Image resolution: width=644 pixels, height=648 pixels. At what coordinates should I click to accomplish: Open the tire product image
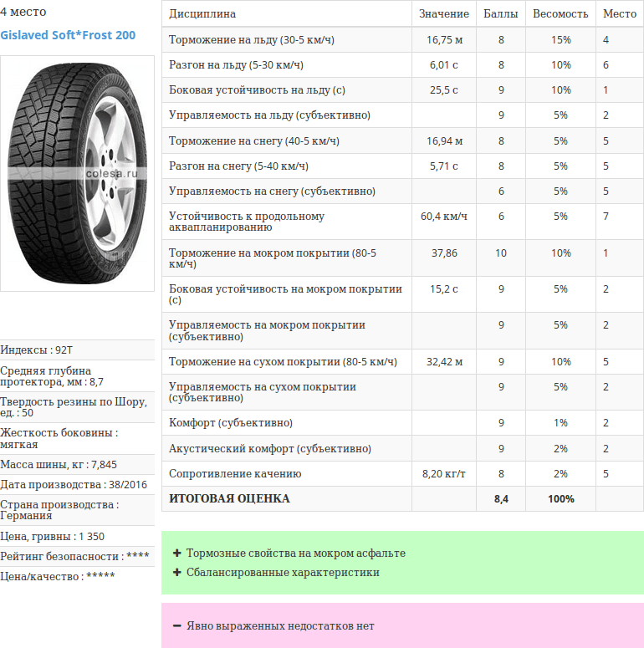pos(77,173)
